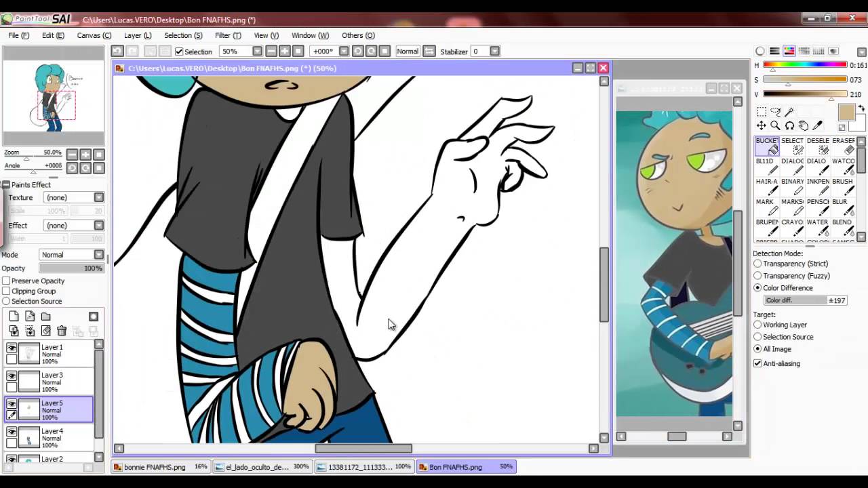Switch to bonnie FNAFHS.png document tab

click(x=160, y=467)
